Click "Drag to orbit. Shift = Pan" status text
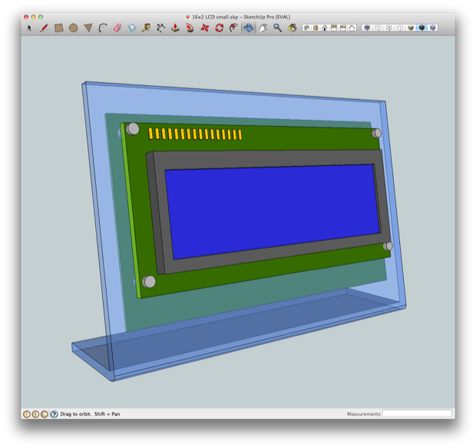 tap(90, 414)
